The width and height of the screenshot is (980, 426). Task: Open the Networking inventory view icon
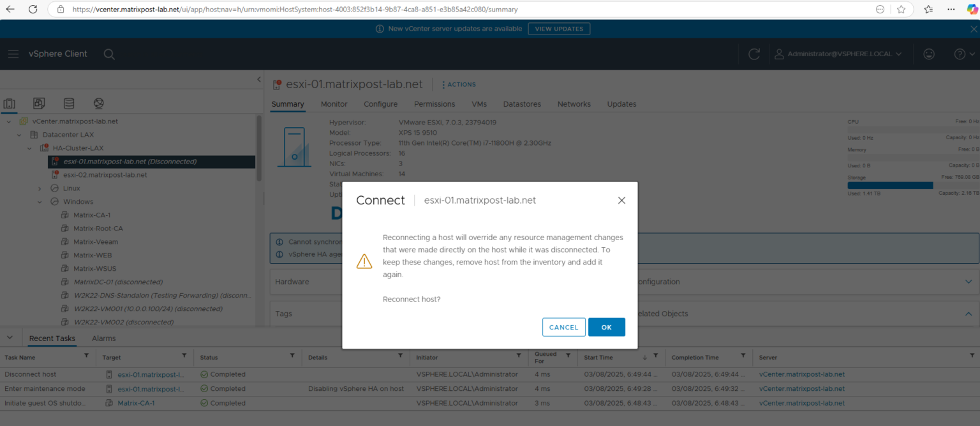tap(98, 103)
